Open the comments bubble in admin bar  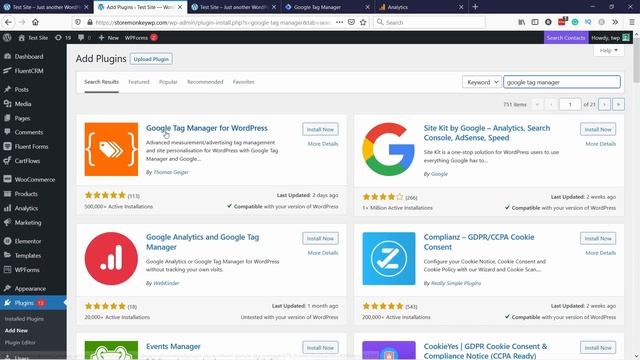click(84, 38)
